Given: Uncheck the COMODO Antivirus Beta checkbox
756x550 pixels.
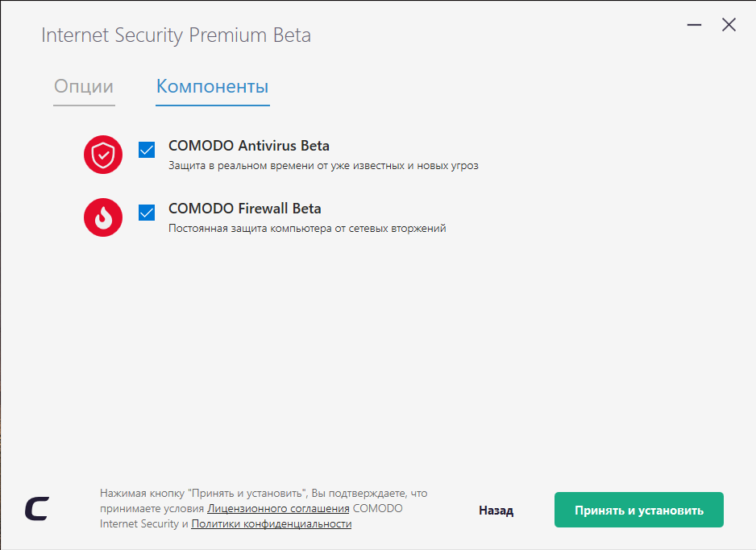Looking at the screenshot, I should click(x=147, y=150).
